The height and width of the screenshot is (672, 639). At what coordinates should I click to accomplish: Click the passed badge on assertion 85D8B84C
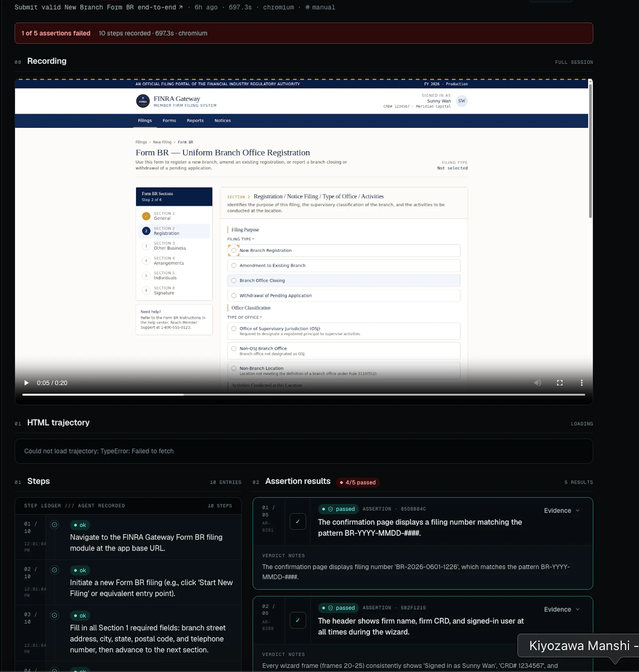[x=338, y=509]
